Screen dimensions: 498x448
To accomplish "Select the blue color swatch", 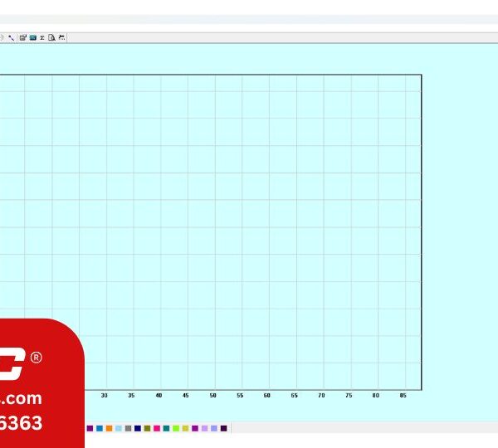I will 100,428.
